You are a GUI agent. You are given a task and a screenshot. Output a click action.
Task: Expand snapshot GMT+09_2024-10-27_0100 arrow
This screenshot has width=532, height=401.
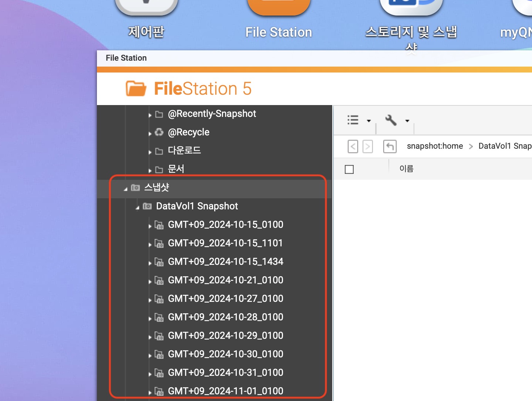pos(150,300)
